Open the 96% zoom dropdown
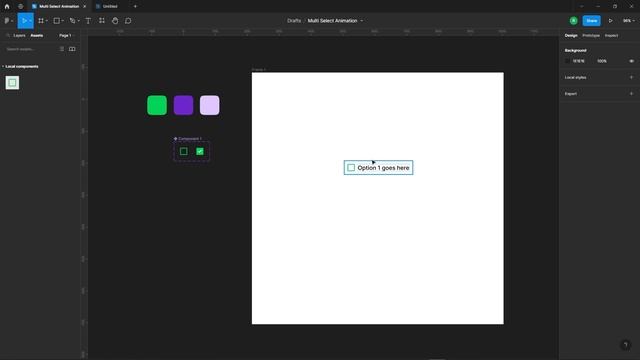This screenshot has height=360, width=640. (x=628, y=20)
